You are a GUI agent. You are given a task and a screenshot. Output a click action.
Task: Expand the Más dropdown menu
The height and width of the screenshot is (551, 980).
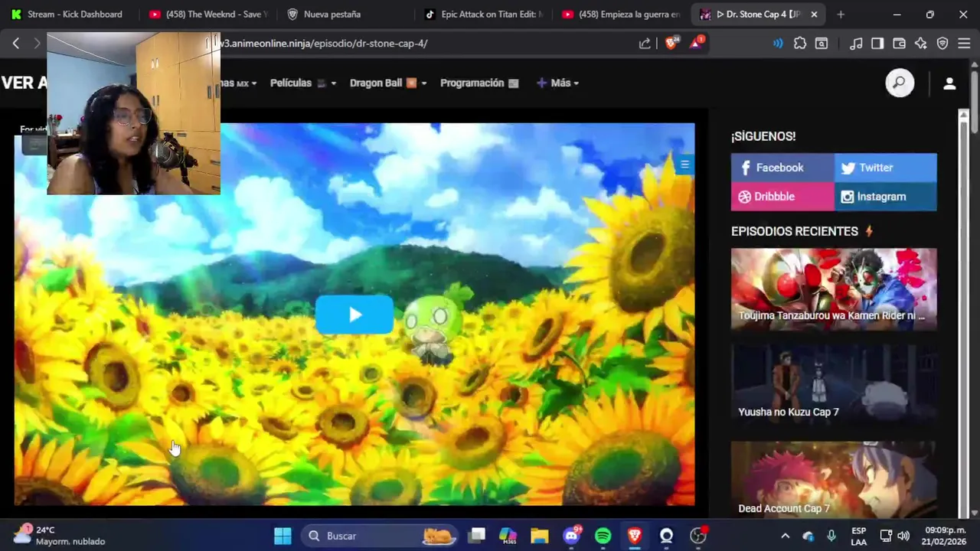pyautogui.click(x=557, y=83)
